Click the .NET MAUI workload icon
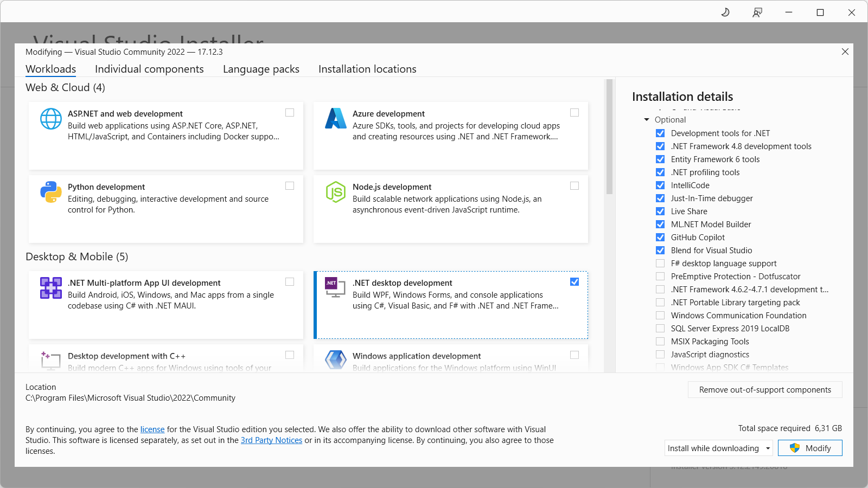Screen dimensions: 868x488 tap(51, 288)
